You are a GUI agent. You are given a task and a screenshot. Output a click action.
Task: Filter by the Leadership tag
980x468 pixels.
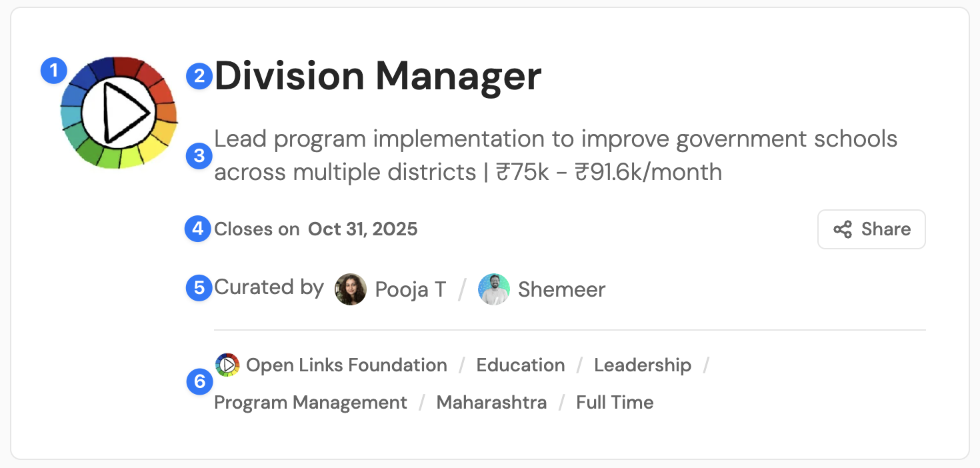(x=643, y=365)
